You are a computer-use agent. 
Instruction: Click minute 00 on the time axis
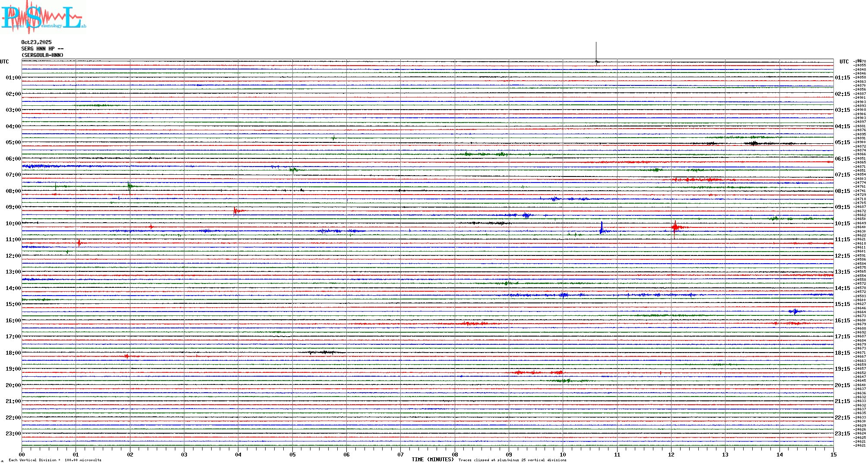22,454
